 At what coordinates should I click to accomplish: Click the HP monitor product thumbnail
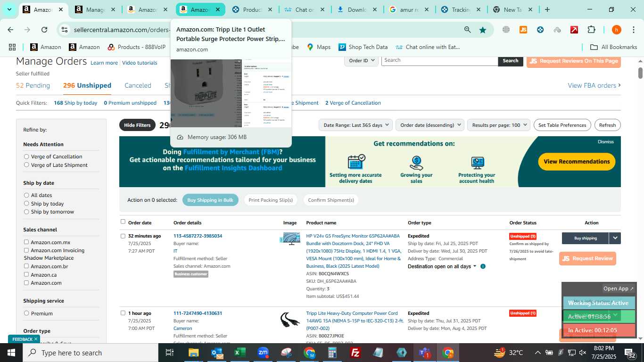click(x=290, y=239)
